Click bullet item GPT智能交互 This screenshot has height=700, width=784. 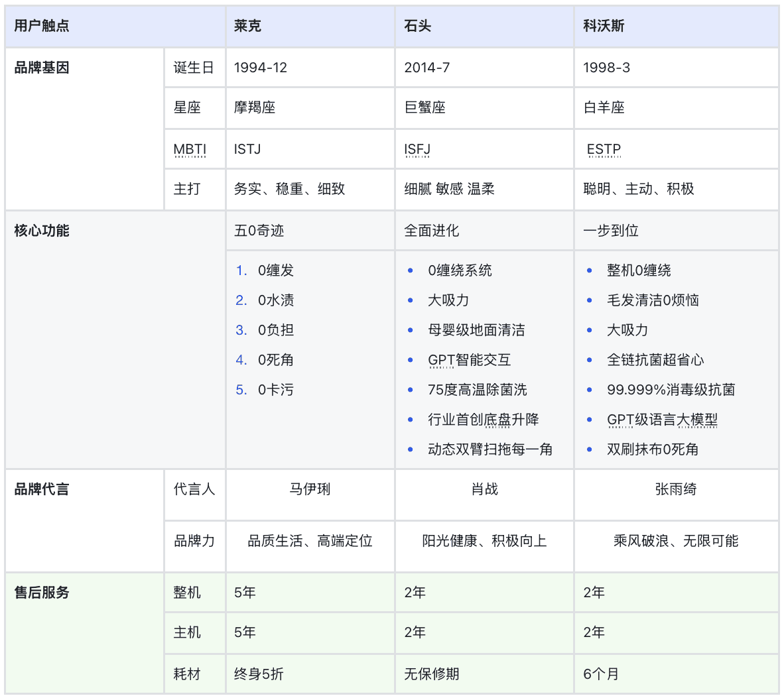tap(469, 360)
